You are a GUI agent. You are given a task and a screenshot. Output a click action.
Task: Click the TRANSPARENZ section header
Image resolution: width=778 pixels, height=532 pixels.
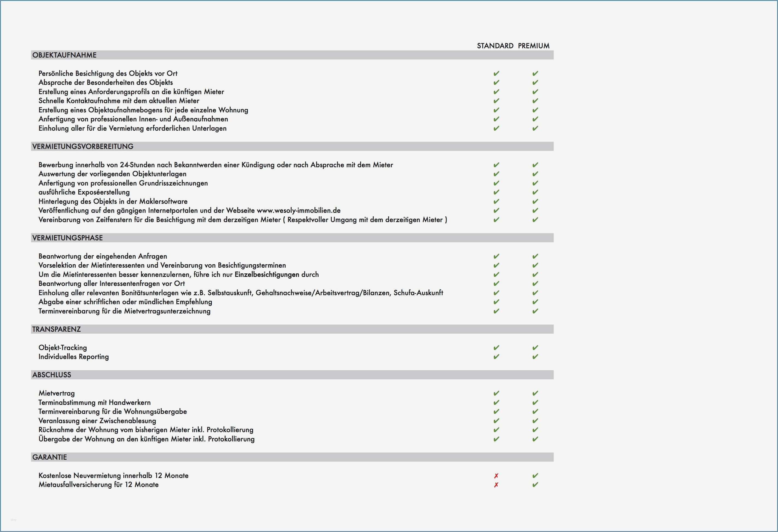point(56,329)
